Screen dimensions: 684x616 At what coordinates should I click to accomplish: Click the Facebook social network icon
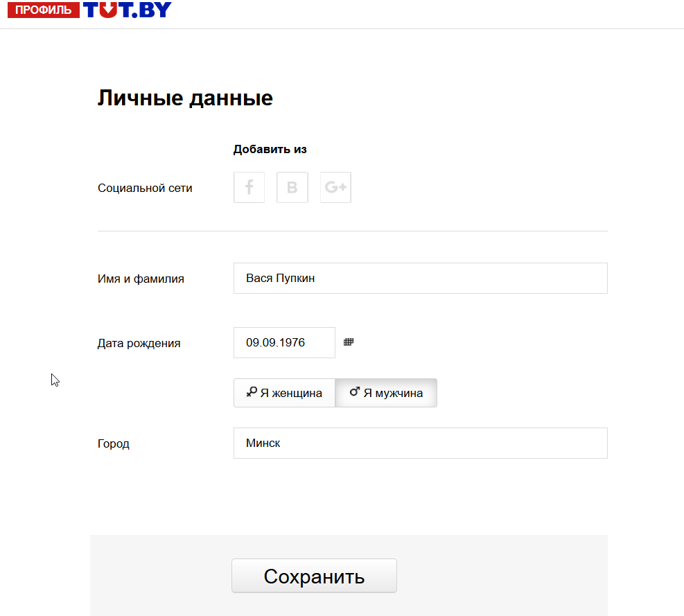(x=249, y=187)
